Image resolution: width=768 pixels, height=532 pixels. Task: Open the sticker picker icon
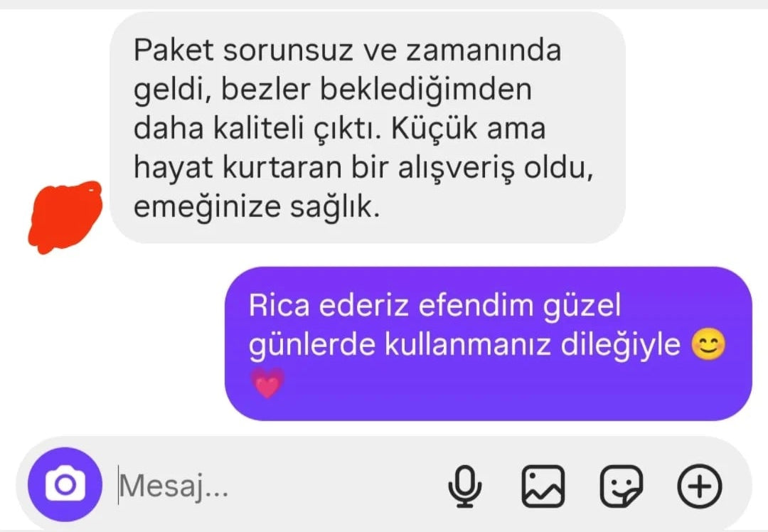tap(622, 486)
